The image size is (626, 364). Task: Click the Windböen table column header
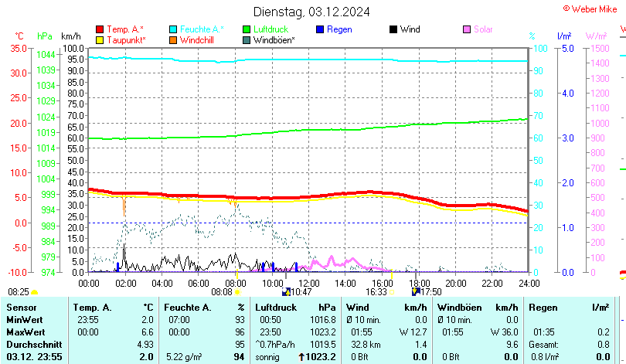pyautogui.click(x=460, y=308)
